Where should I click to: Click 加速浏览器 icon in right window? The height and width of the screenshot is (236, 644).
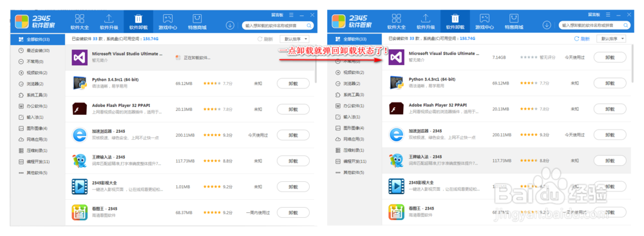[395, 135]
